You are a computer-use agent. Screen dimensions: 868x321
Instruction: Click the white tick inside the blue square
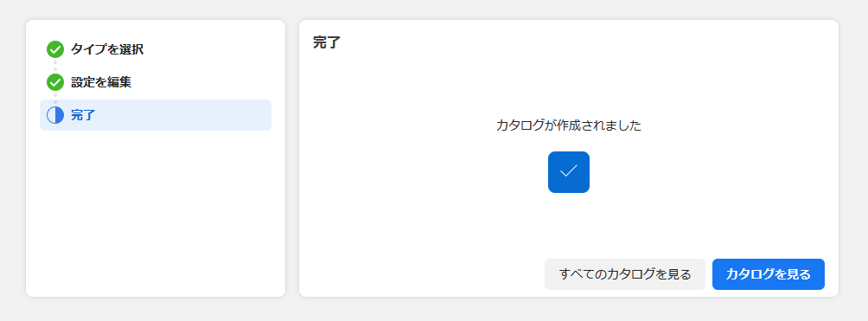(569, 171)
